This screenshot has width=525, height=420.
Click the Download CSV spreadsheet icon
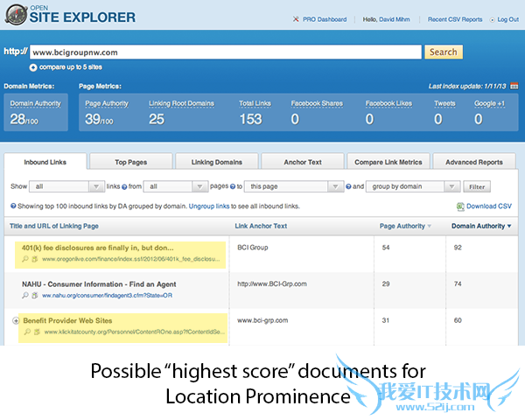click(460, 206)
